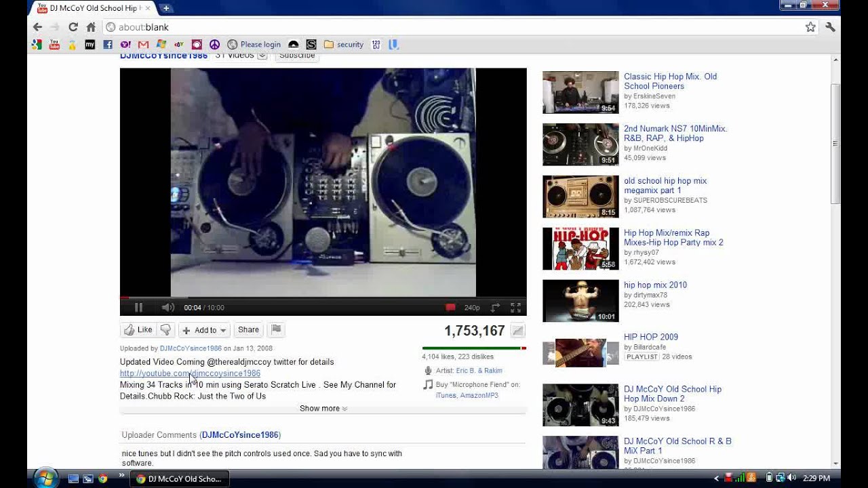Open the peace sign bookmark icon

(214, 45)
